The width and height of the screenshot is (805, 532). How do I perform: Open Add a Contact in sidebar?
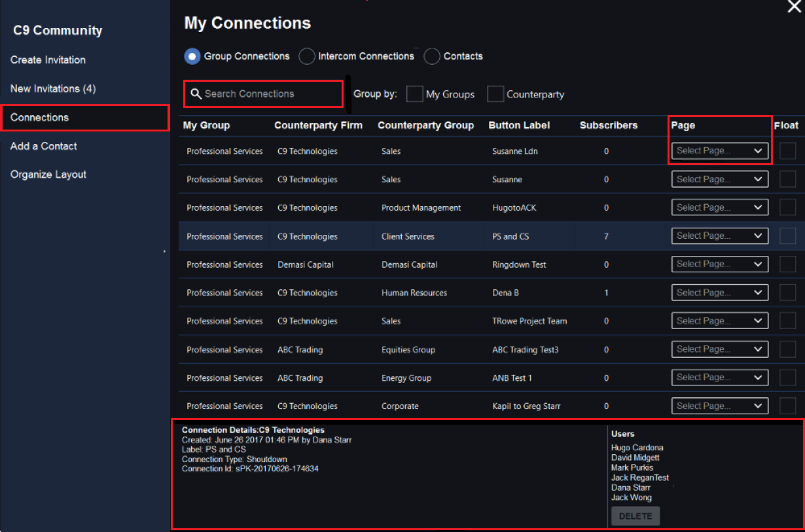coord(44,147)
